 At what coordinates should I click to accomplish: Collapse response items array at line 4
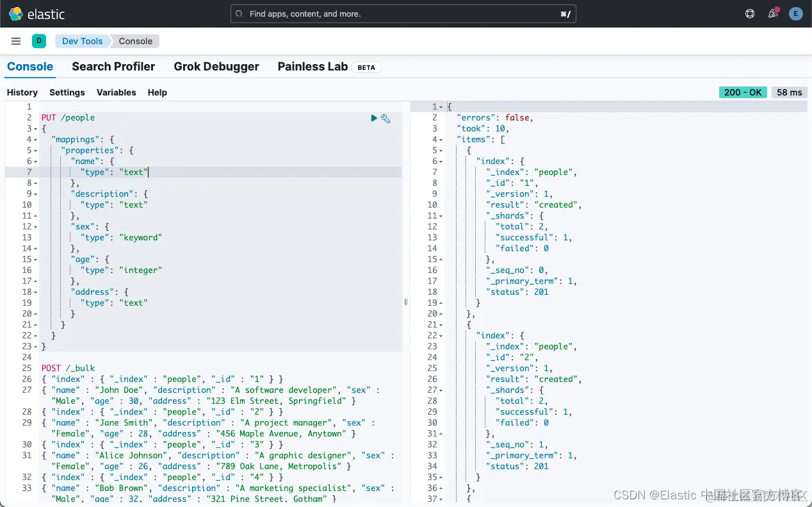pos(441,140)
